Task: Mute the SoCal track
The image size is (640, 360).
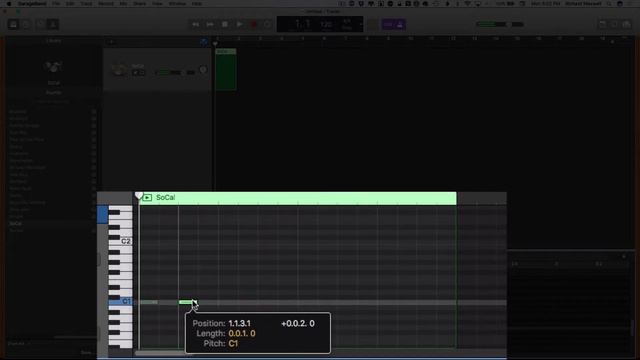Action: [135, 73]
